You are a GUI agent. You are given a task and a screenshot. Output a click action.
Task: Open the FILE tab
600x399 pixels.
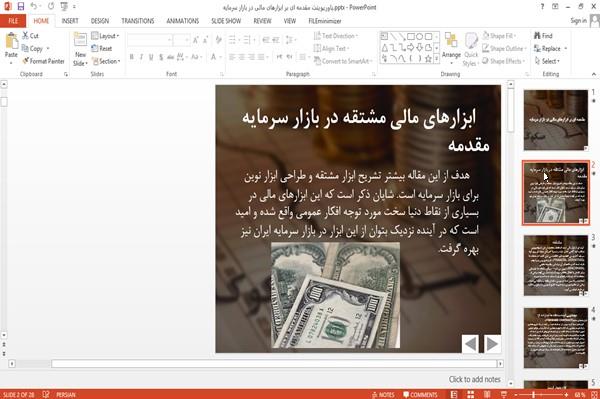coord(13,21)
